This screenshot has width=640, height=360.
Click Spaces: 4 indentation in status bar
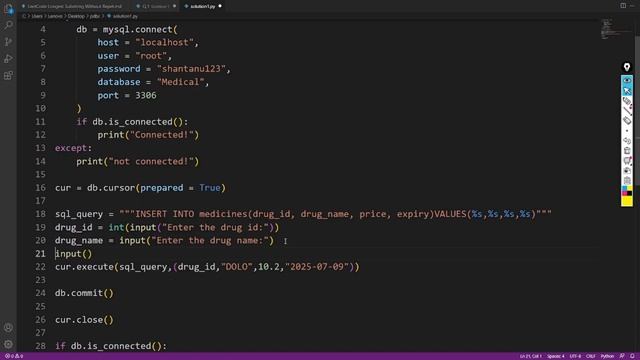click(x=556, y=356)
